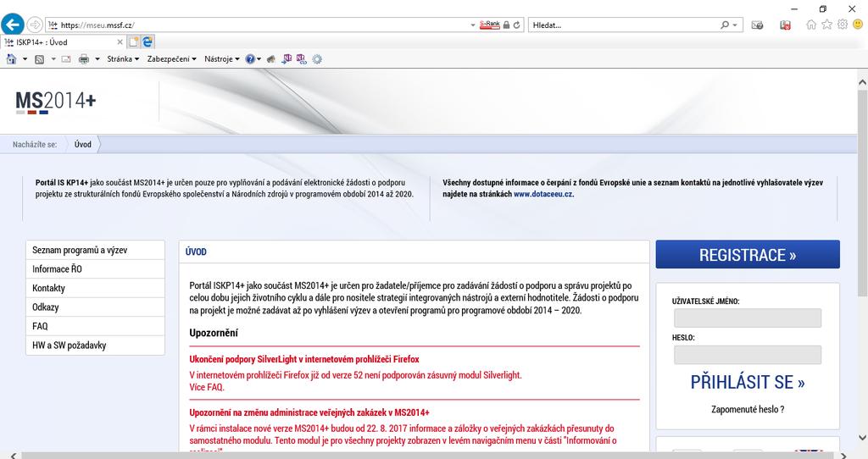Open the Kontakty menu item
The width and height of the screenshot is (868, 459).
[x=95, y=288]
